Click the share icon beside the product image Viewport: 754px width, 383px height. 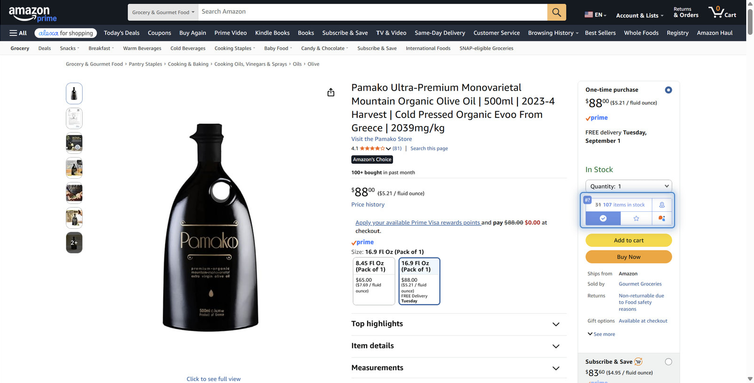coord(331,92)
